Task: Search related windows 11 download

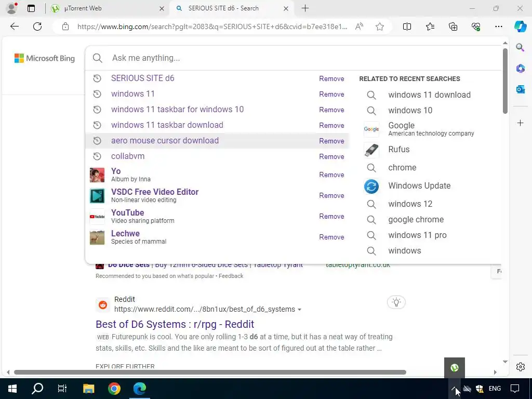Action: click(x=429, y=95)
